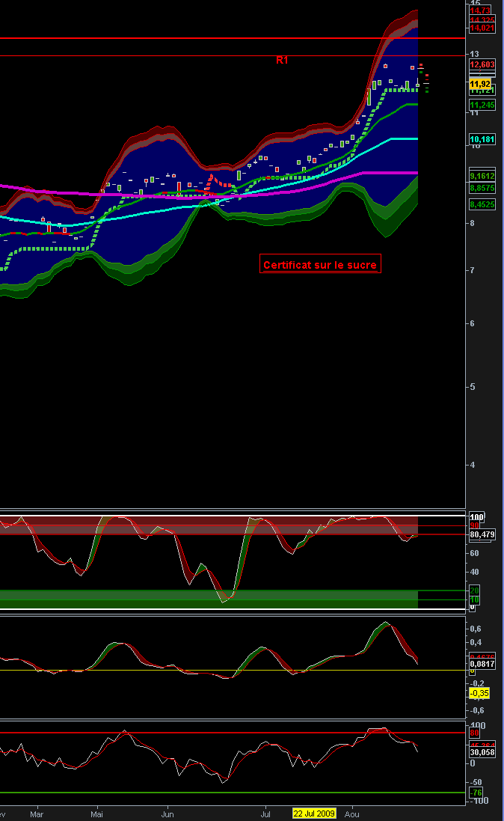The width and height of the screenshot is (504, 821).
Task: Click the Jul label on time axis
Action: [x=265, y=814]
